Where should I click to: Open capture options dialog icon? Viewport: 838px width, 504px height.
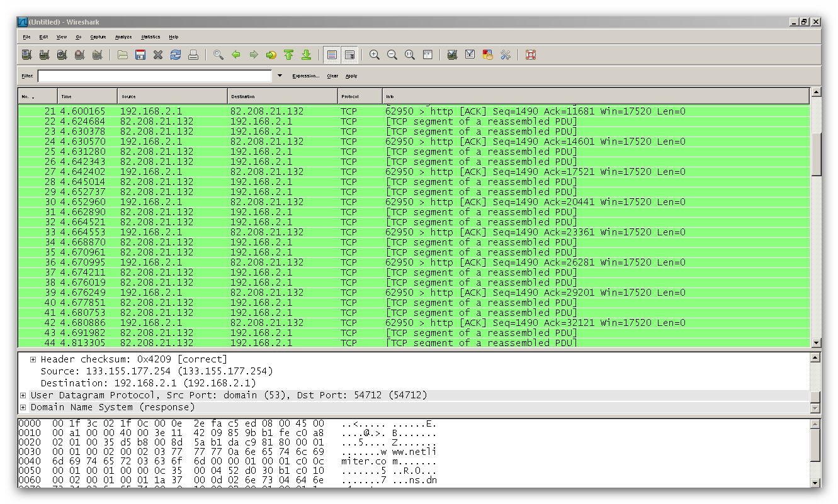[44, 55]
